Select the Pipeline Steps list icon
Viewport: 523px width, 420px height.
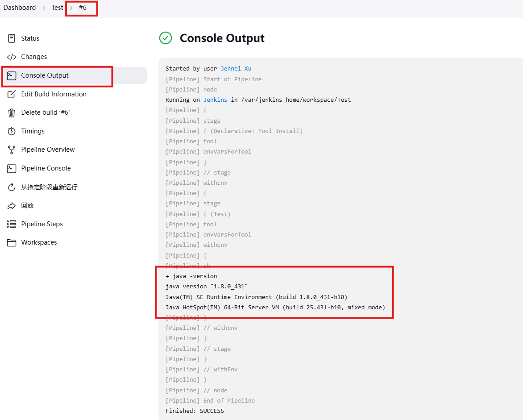pos(11,224)
